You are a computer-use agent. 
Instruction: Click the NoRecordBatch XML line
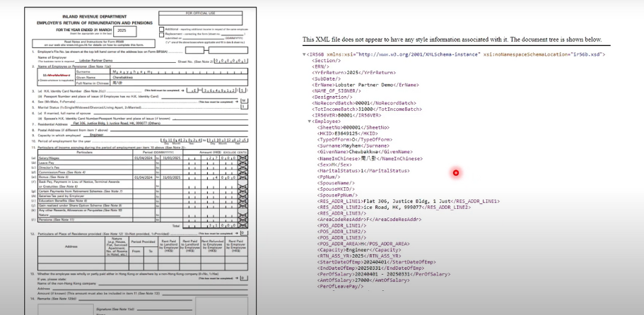tap(364, 103)
